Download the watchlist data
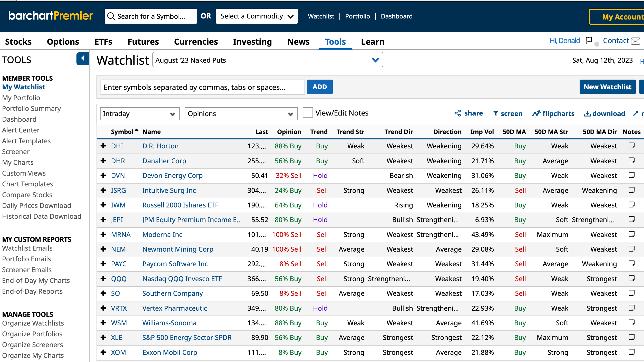This screenshot has width=644, height=362. [x=604, y=113]
